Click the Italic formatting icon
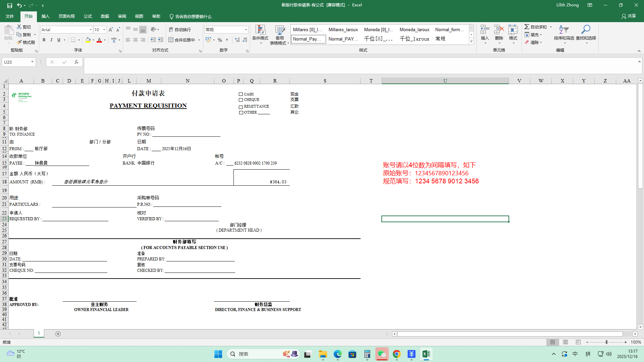644x362 pixels. click(51, 40)
